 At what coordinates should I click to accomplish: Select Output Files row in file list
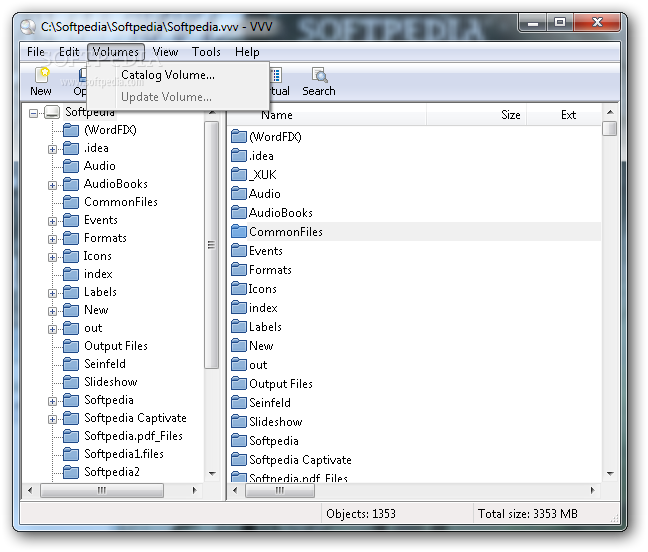[415, 384]
